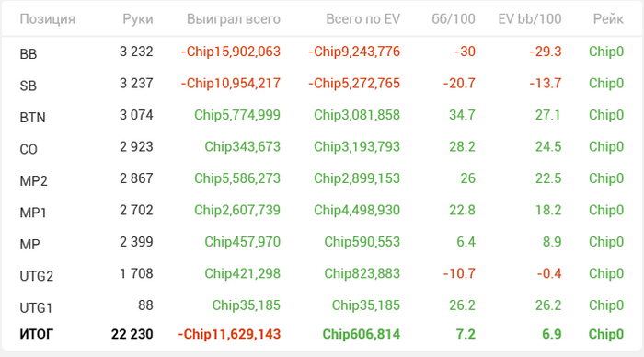Select the MP2 position row
This screenshot has width=644, height=357.
point(322,178)
